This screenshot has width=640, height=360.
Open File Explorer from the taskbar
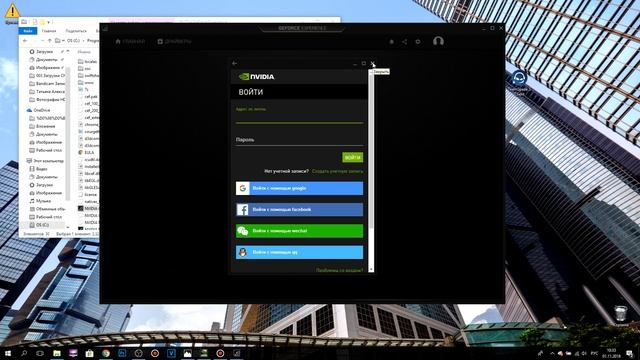57,353
